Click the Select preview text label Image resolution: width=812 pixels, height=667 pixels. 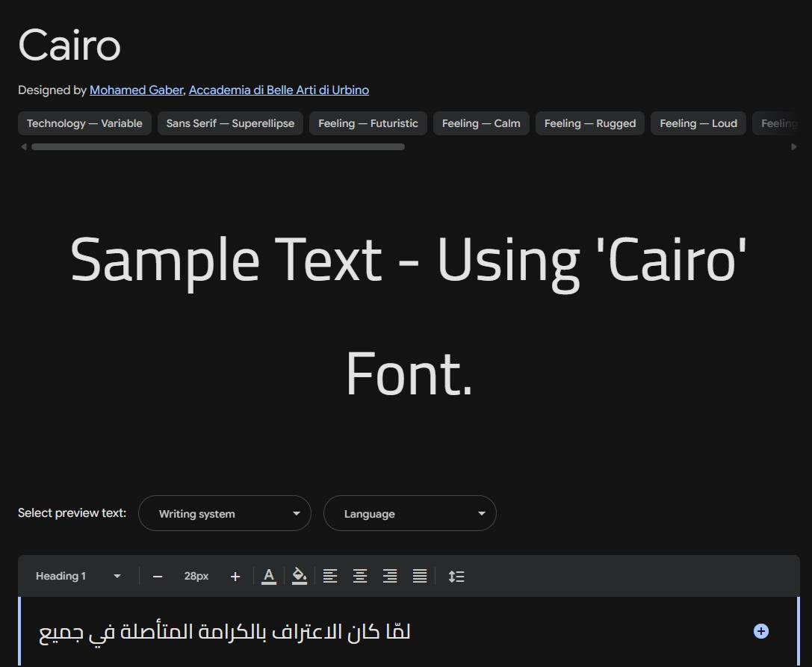tap(72, 512)
